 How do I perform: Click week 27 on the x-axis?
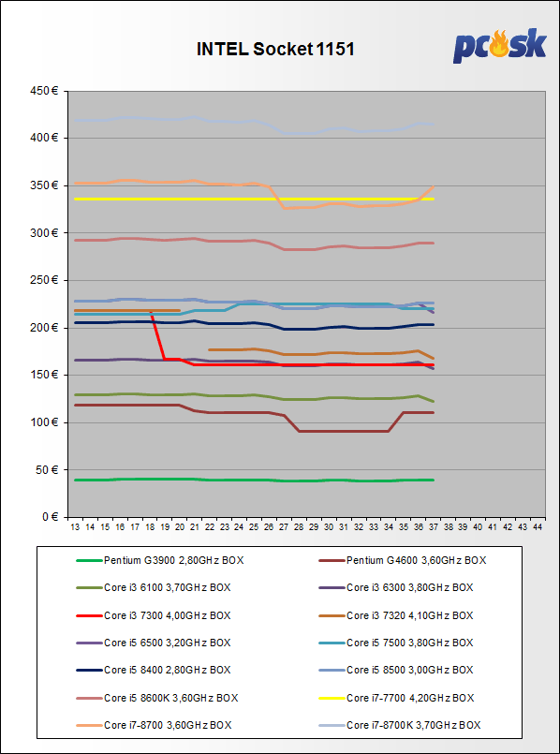284,527
